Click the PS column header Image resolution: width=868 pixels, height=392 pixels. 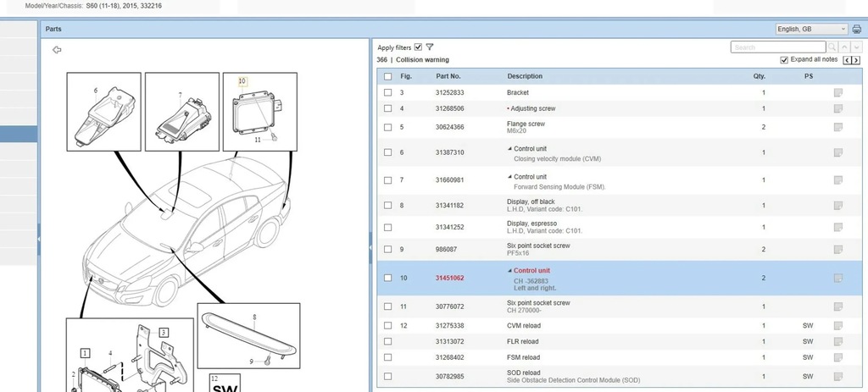(808, 76)
